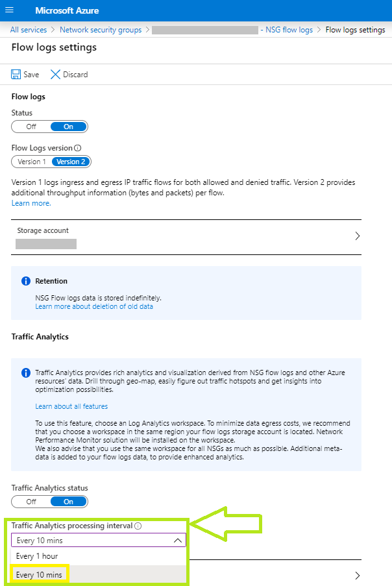Screen dimensions: 392x586
Task: Open Learn about all features link
Action: click(x=71, y=406)
